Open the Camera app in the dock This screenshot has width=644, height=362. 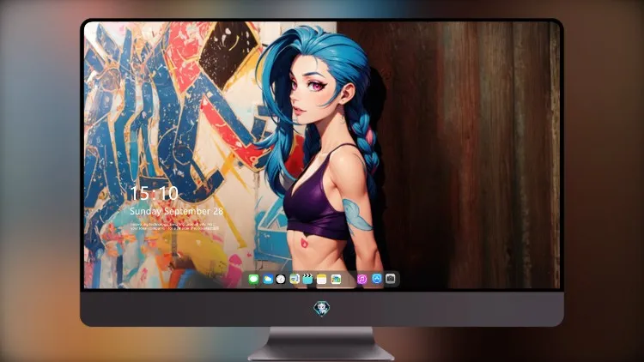tap(391, 279)
